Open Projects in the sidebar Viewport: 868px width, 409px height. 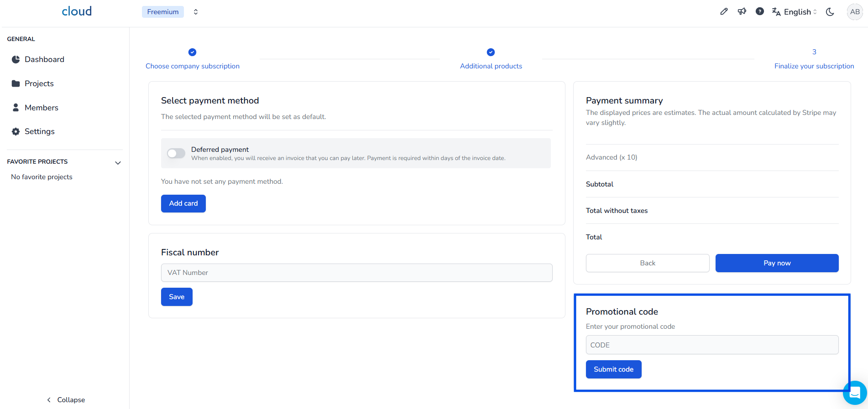coord(39,83)
